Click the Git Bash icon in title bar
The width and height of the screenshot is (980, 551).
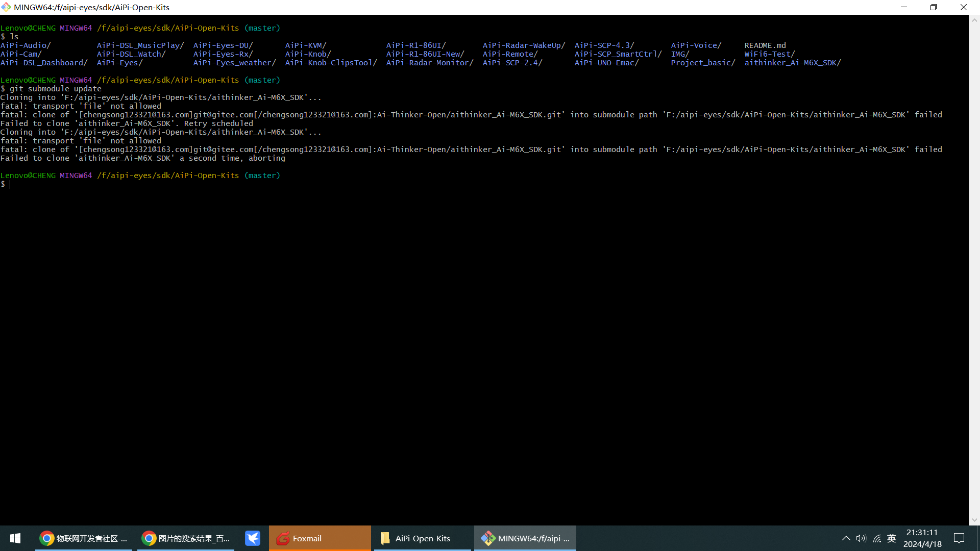click(6, 7)
